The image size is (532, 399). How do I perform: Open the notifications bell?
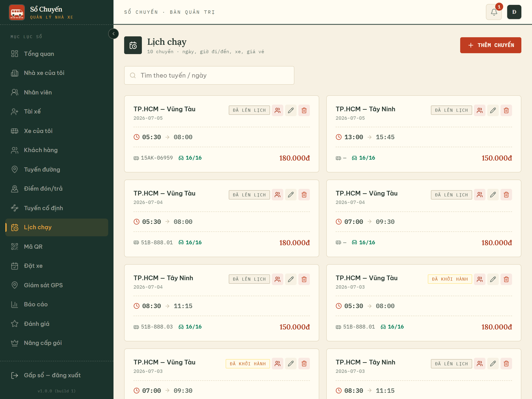[x=494, y=12]
